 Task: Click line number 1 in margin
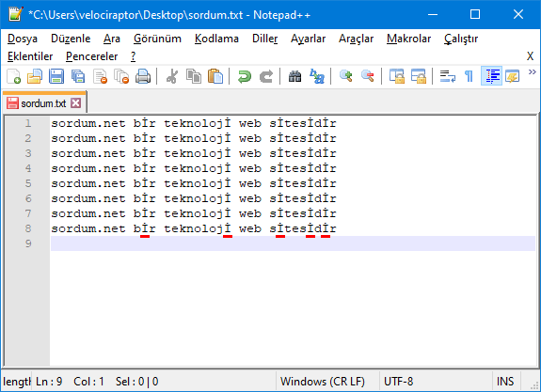click(28, 123)
